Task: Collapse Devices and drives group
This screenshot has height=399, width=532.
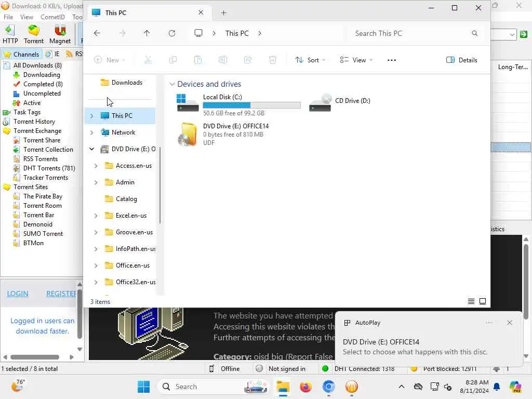Action: [172, 84]
